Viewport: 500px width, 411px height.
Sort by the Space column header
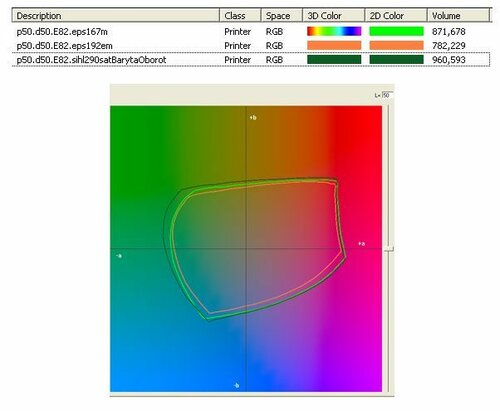click(282, 16)
